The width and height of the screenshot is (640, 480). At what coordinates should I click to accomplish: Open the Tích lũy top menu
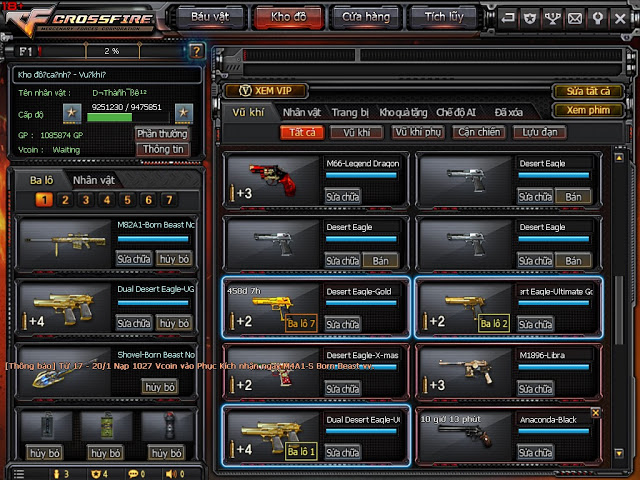(x=444, y=17)
